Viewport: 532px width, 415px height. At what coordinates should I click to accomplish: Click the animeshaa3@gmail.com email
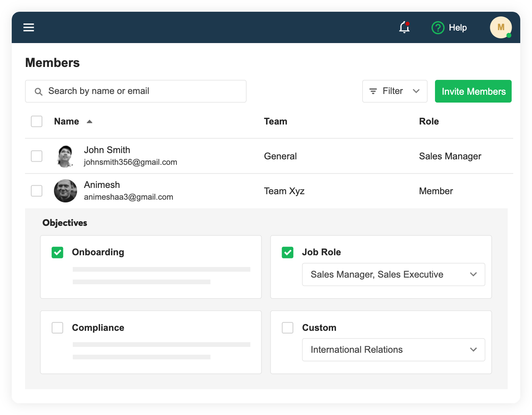coord(129,197)
